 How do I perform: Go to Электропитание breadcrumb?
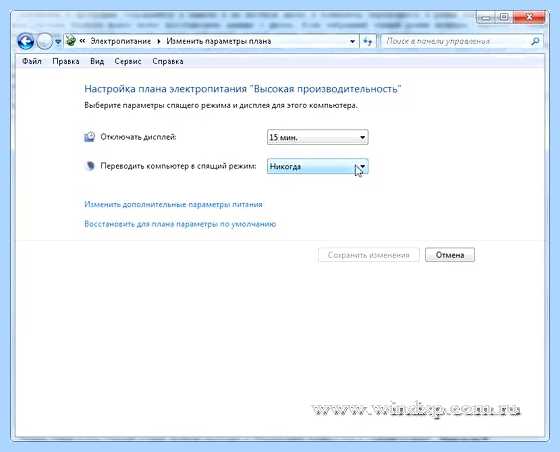click(120, 41)
